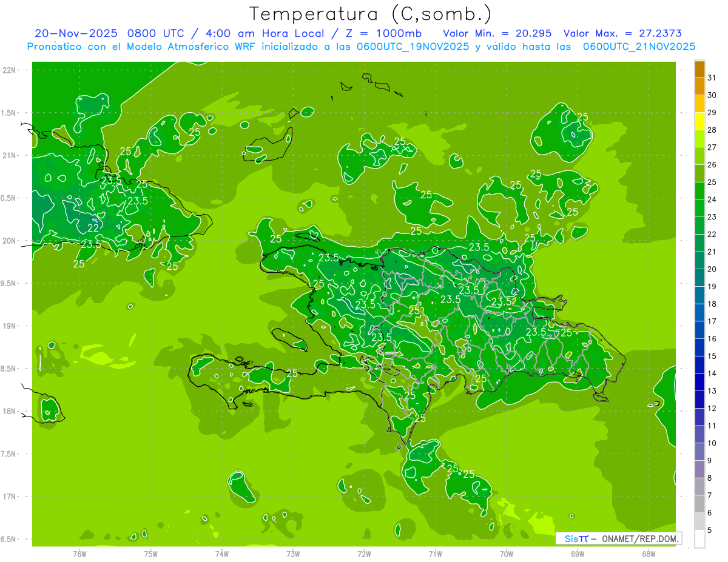Viewport: 728px width, 562px height.
Task: Click the colorbar value '10'
Action: [712, 443]
